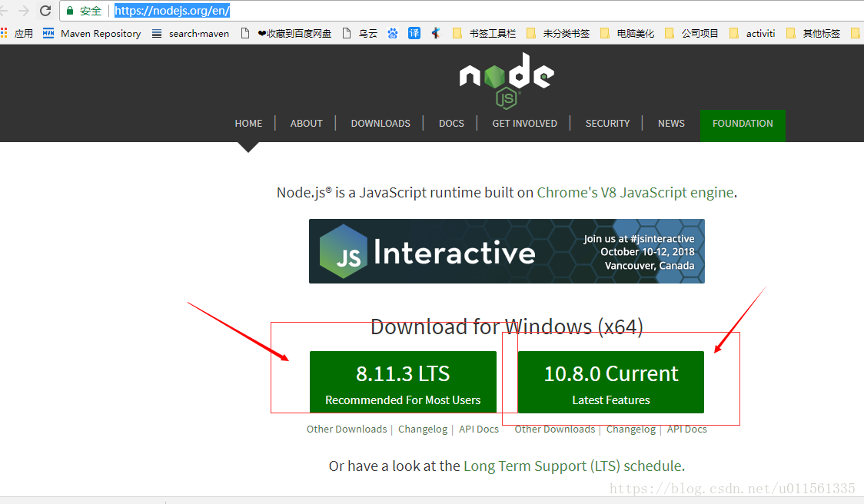864x504 pixels.
Task: Reload the page with the refresh icon
Action: pyautogui.click(x=45, y=11)
